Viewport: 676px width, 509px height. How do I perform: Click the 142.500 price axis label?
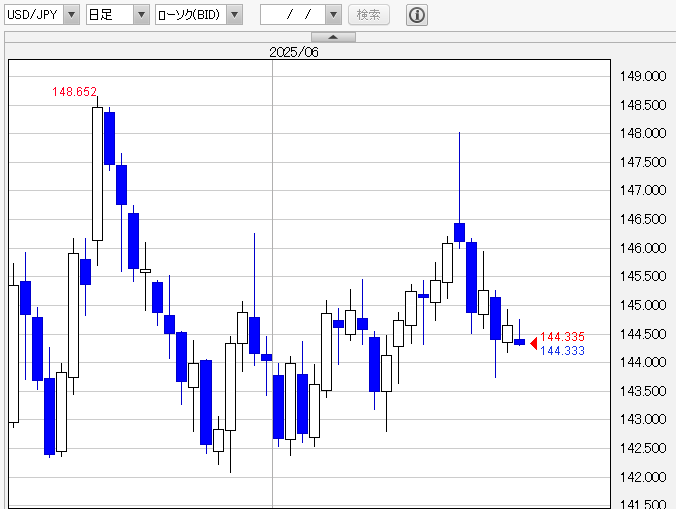pos(643,448)
